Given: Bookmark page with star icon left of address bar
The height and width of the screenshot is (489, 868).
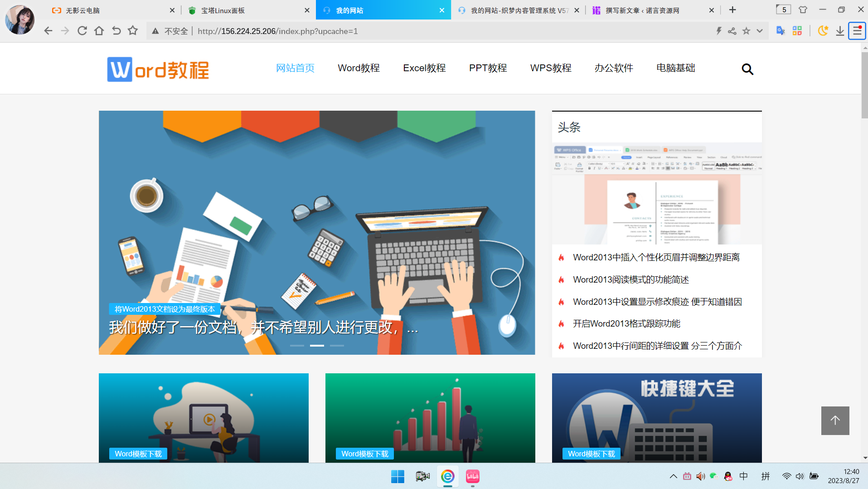Looking at the screenshot, I should coord(133,30).
